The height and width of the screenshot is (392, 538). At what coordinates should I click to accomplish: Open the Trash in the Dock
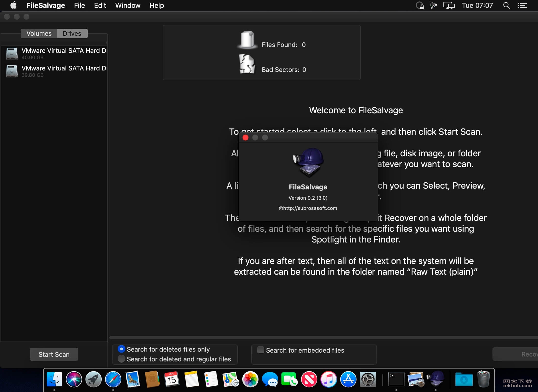click(x=483, y=379)
